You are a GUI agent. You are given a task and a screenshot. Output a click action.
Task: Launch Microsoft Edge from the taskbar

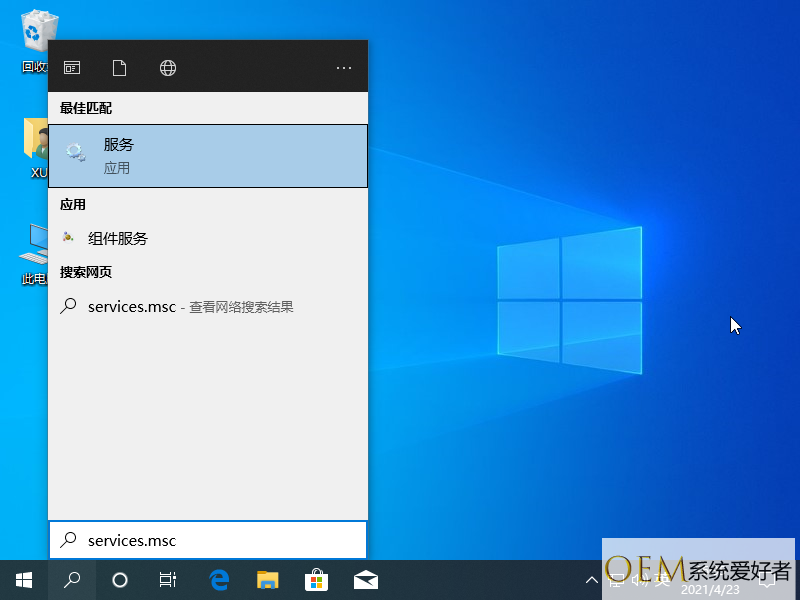coord(219,580)
